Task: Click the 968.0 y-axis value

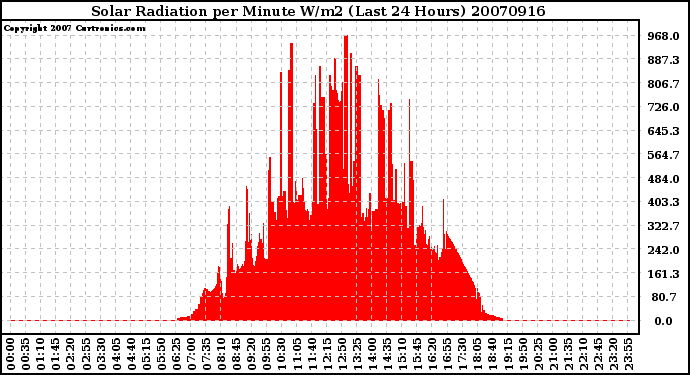Action: [x=663, y=36]
